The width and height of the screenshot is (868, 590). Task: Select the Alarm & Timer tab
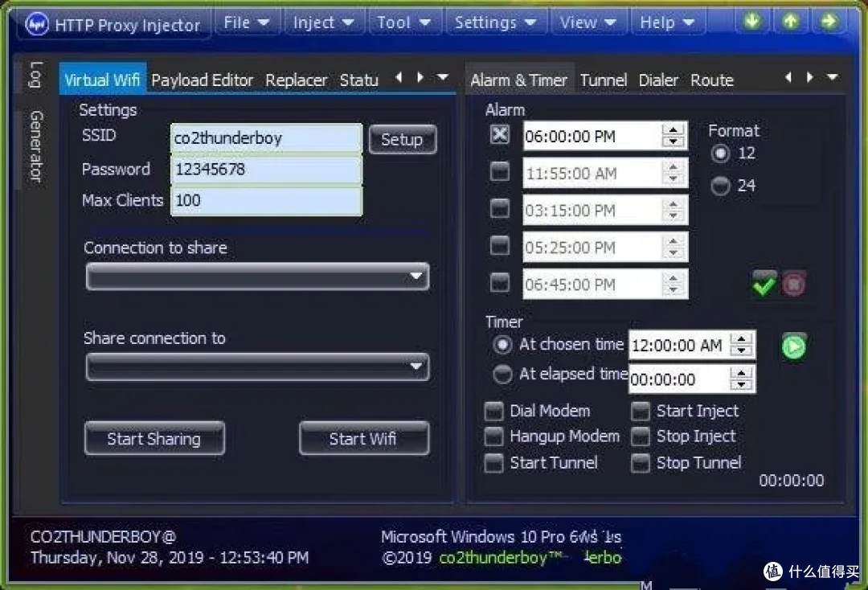click(518, 80)
